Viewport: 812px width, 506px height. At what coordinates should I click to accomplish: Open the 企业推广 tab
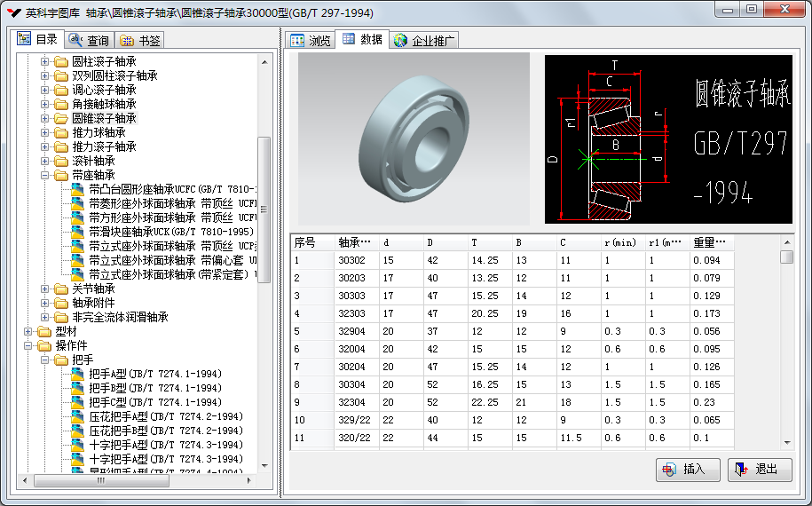pyautogui.click(x=425, y=41)
